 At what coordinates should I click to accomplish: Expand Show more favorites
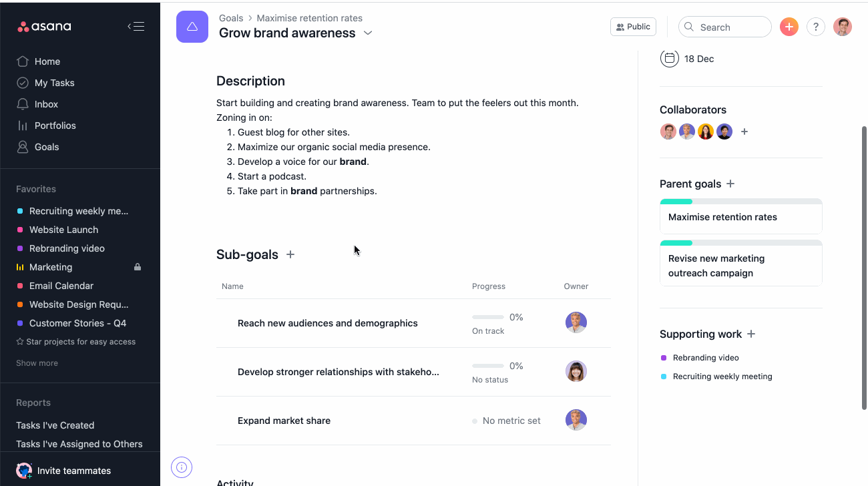click(x=37, y=363)
